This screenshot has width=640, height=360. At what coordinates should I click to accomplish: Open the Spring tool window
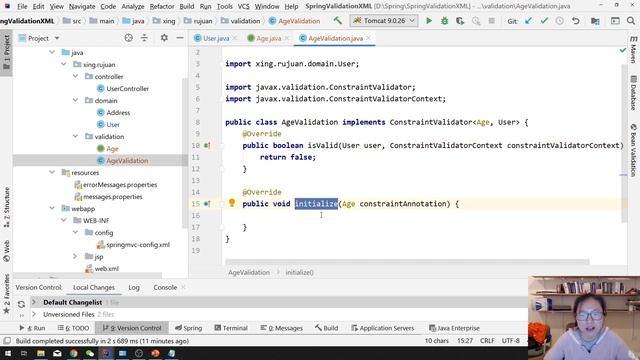tap(188, 328)
